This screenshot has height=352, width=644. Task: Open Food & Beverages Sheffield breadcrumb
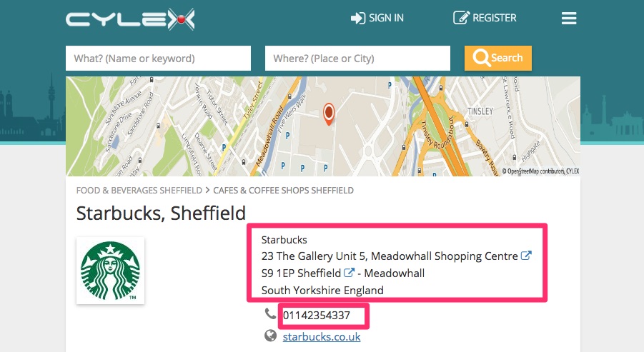pyautogui.click(x=139, y=191)
